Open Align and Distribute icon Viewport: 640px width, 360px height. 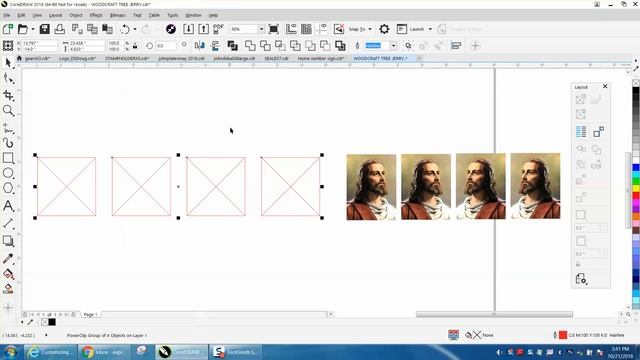coord(456,46)
